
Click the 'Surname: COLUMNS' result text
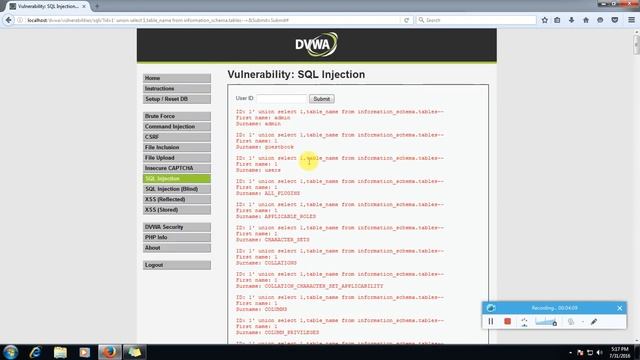point(261,309)
